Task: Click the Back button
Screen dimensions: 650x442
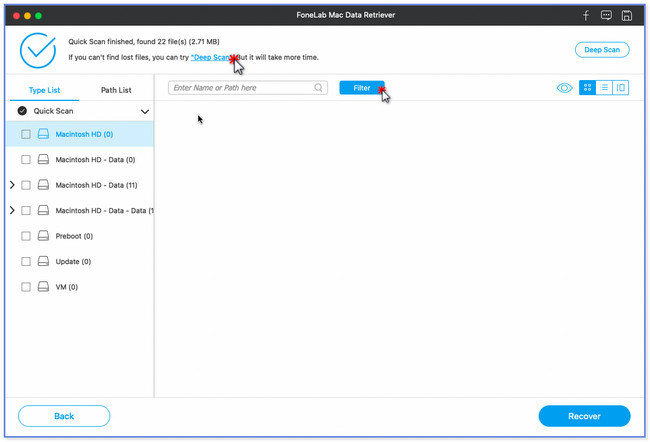Action: (64, 416)
